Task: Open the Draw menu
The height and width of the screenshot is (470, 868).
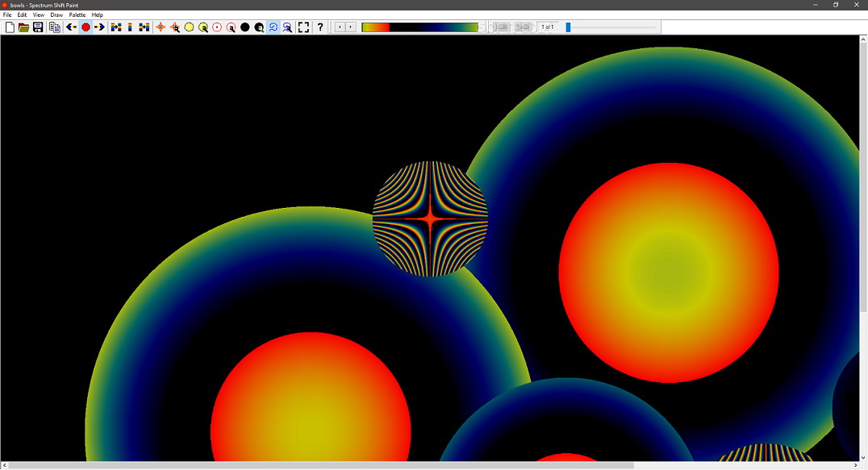Action: (x=56, y=15)
